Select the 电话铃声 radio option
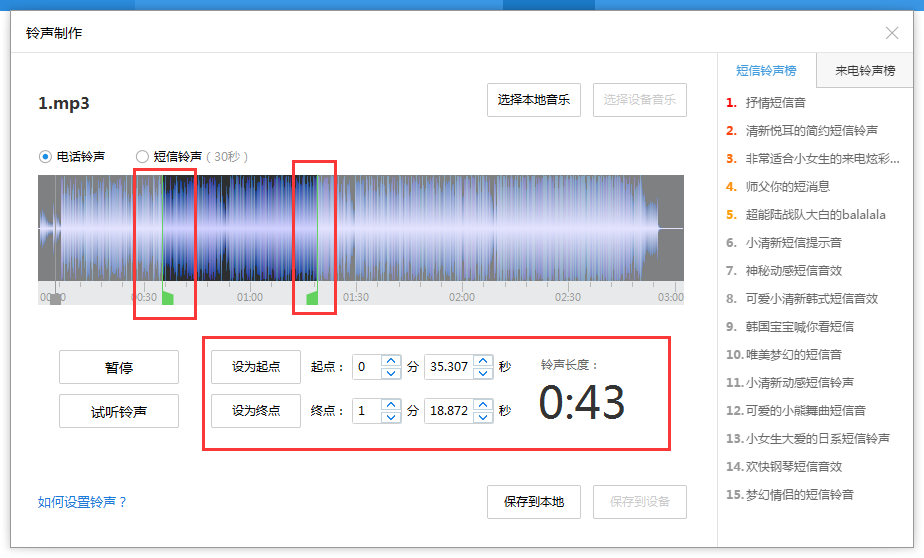Screen dimensions: 924x558 click(x=45, y=157)
